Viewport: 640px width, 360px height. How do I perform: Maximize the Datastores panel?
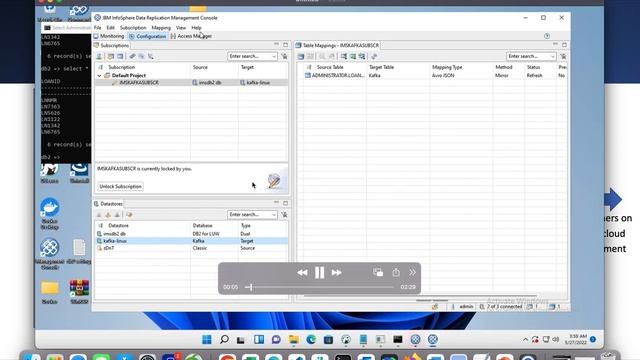pyautogui.click(x=286, y=203)
